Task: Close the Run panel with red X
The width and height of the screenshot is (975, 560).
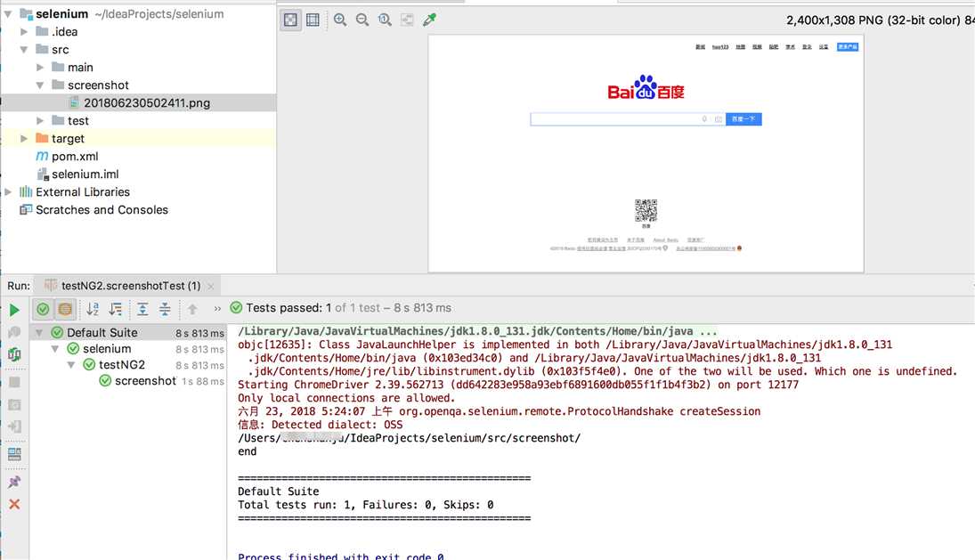Action: (x=14, y=504)
